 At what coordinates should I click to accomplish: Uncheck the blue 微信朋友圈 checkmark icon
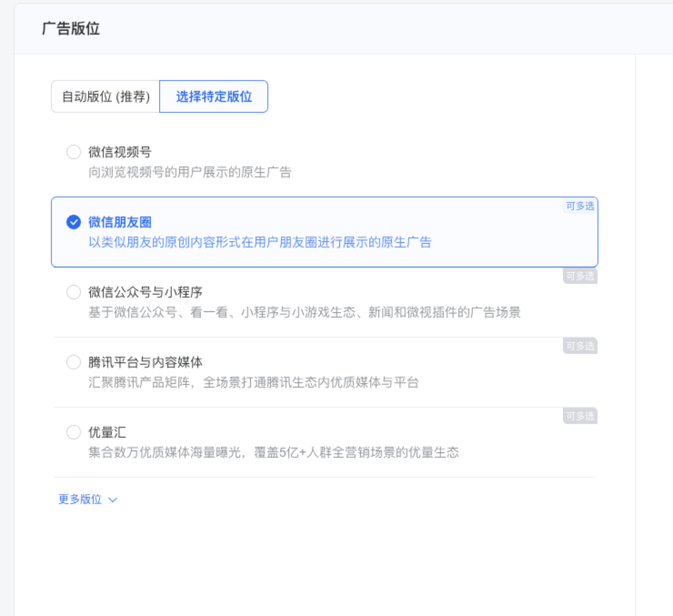(74, 222)
